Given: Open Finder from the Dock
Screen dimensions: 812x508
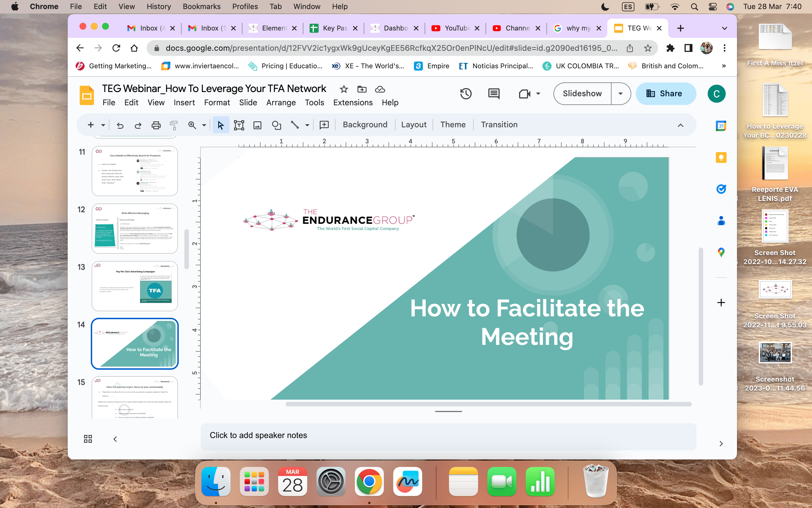Looking at the screenshot, I should (x=216, y=481).
